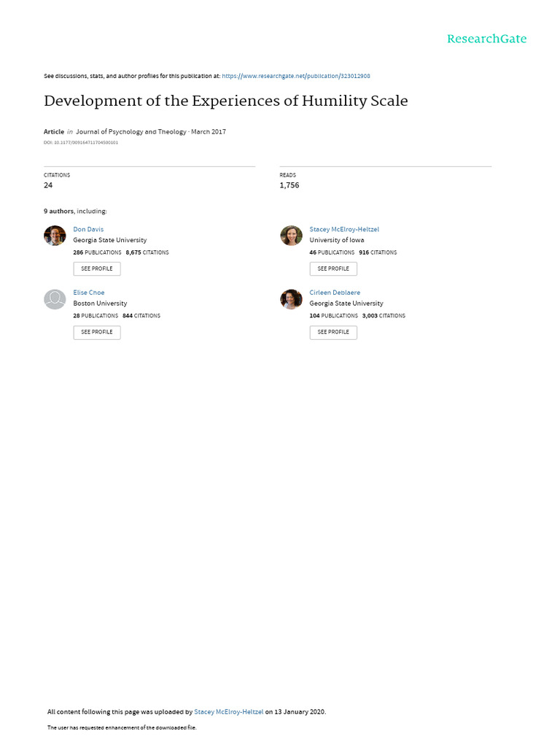Click the article title about Humility Scale
560x747 pixels.
[226, 101]
